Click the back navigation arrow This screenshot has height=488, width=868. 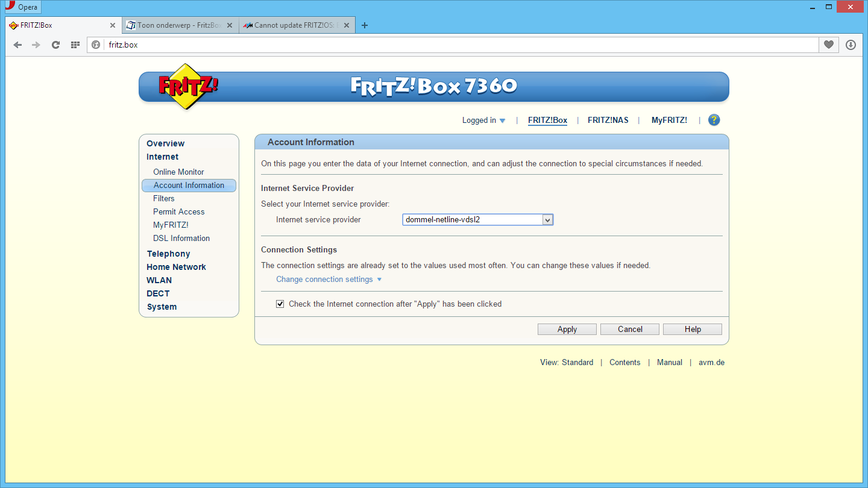[x=17, y=45]
